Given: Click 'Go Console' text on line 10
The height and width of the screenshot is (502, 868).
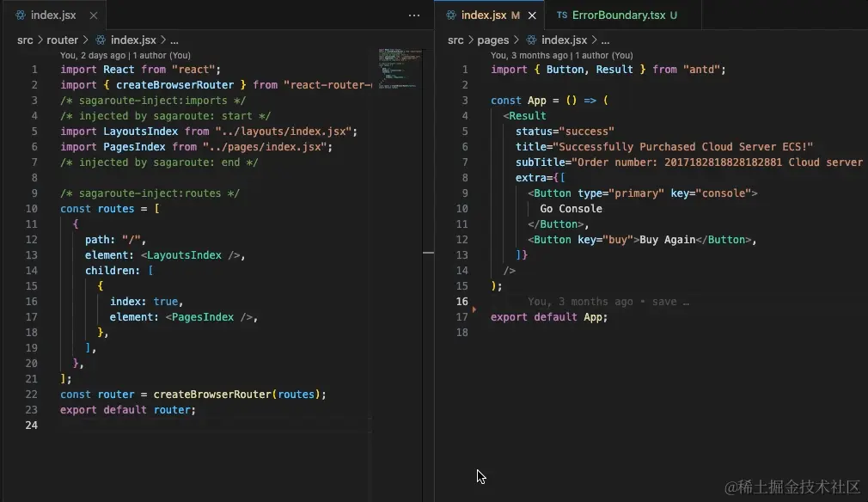Looking at the screenshot, I should [571, 209].
